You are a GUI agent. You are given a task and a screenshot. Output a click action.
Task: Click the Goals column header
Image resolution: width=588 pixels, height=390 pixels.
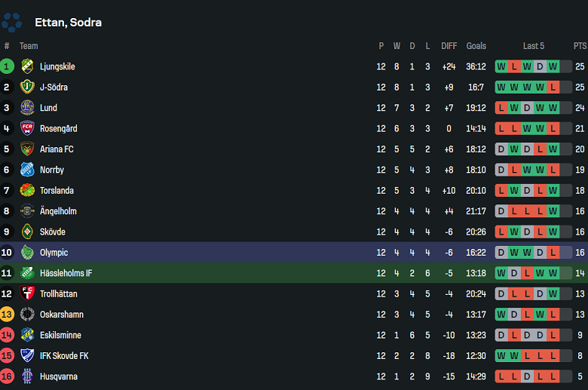(x=476, y=46)
